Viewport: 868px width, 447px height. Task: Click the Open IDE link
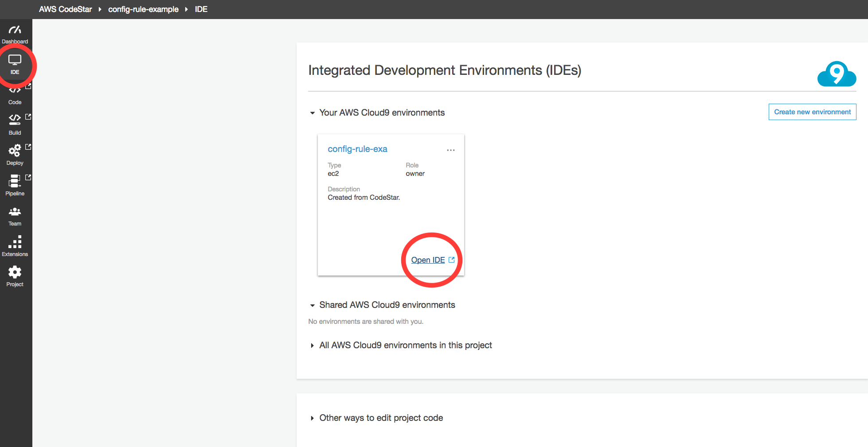428,260
